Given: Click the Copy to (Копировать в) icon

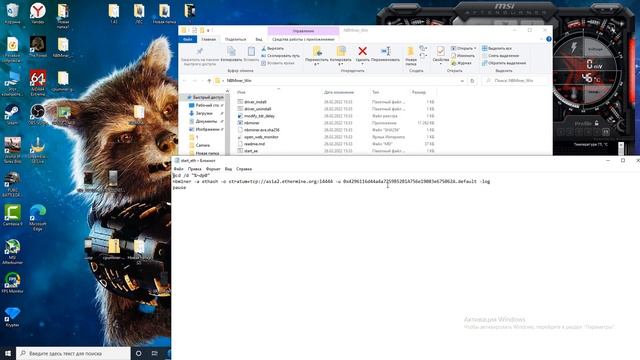Looking at the screenshot, I should point(340,51).
